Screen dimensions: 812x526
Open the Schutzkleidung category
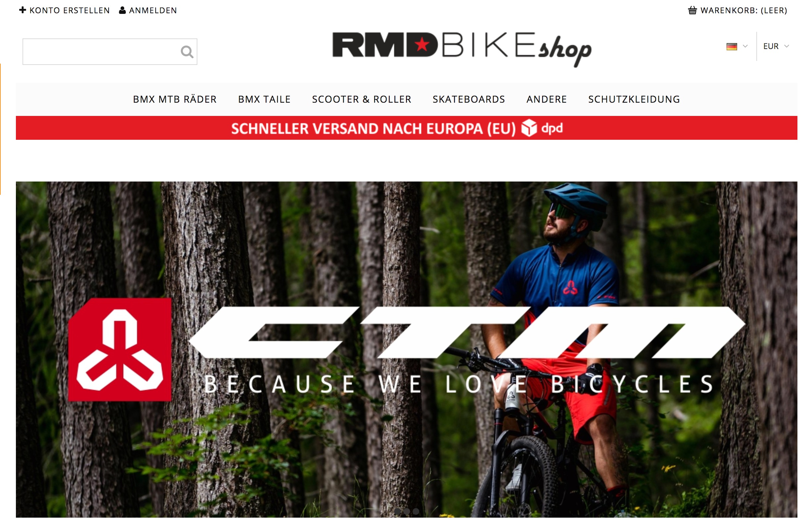tap(634, 99)
